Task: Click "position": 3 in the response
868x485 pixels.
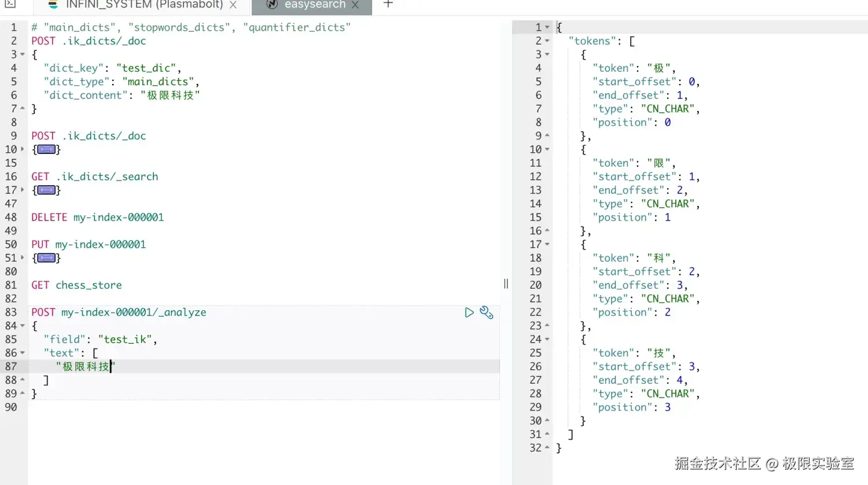Action: (x=632, y=407)
